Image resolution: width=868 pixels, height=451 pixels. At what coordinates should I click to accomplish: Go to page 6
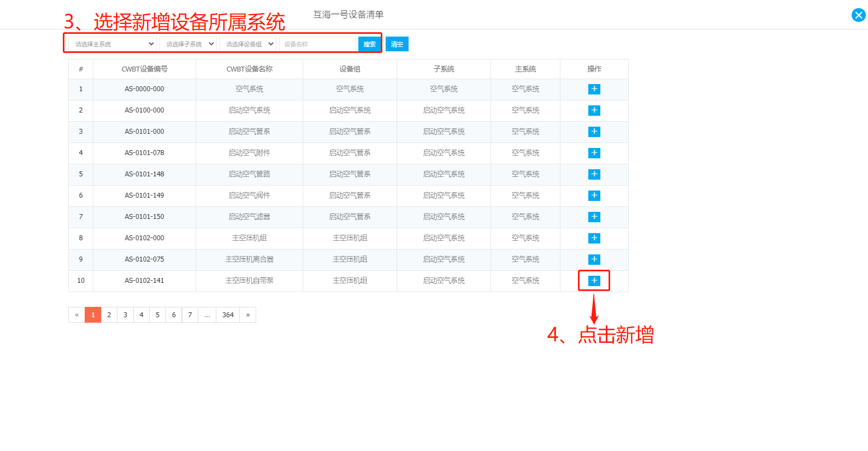click(x=174, y=315)
